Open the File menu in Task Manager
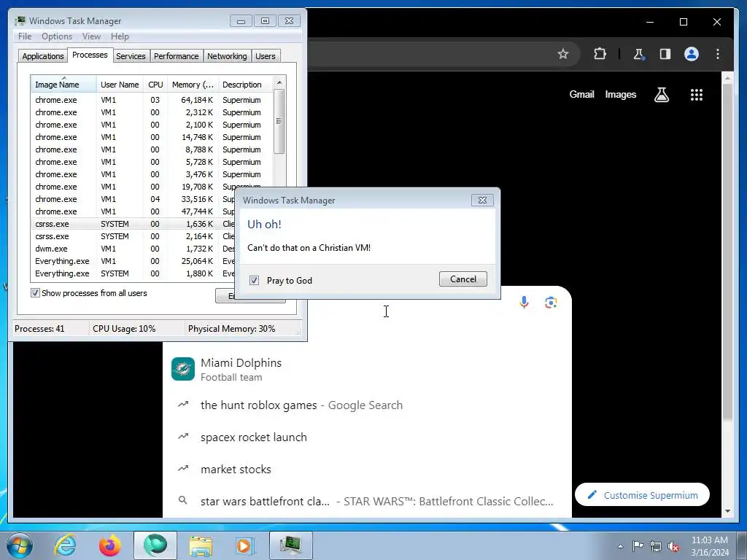 [x=25, y=36]
